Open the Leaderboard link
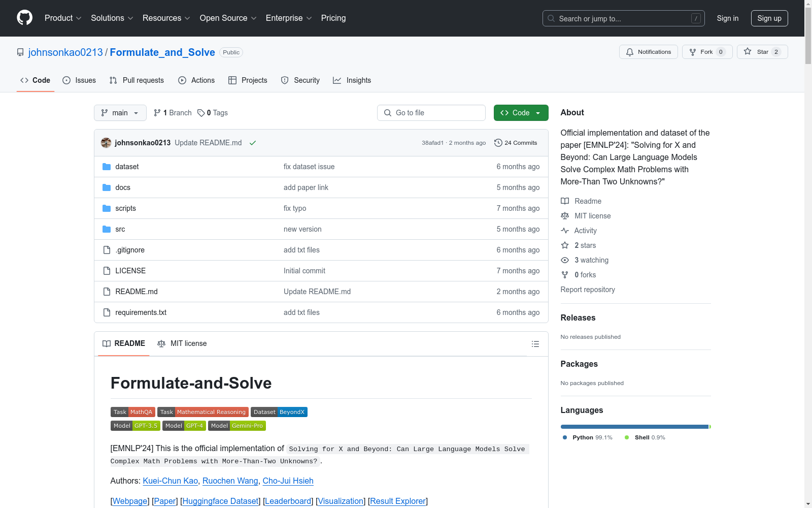 tap(288, 501)
